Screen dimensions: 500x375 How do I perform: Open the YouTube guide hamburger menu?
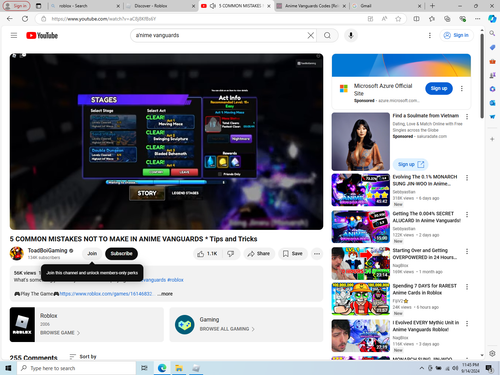coord(14,35)
